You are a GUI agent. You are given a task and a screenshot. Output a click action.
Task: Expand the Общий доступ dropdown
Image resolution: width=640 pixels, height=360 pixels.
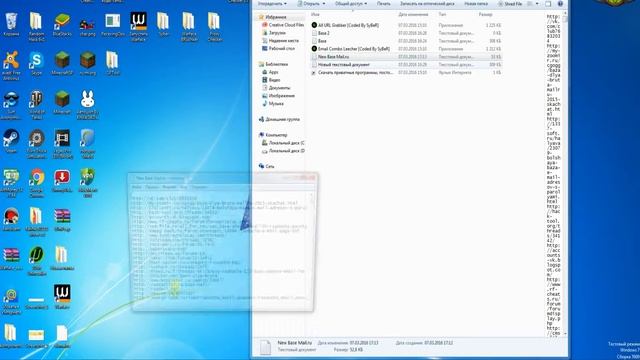351,4
